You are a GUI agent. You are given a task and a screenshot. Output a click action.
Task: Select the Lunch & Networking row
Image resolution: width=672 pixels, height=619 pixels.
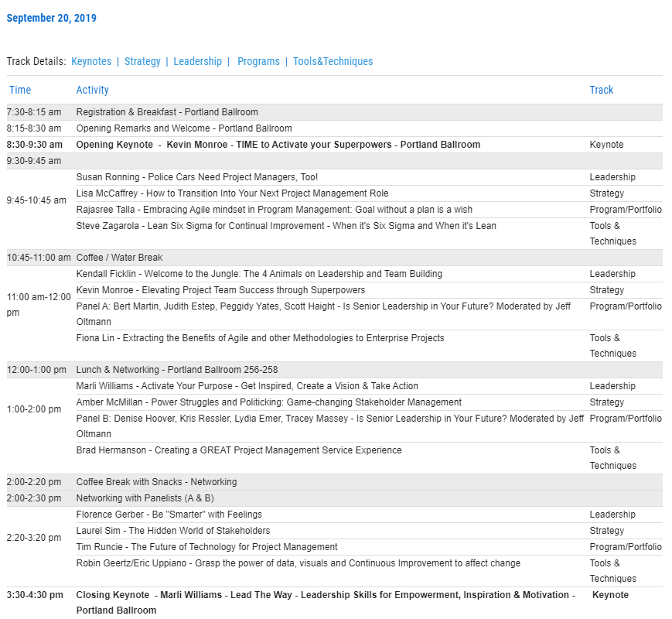click(x=334, y=370)
